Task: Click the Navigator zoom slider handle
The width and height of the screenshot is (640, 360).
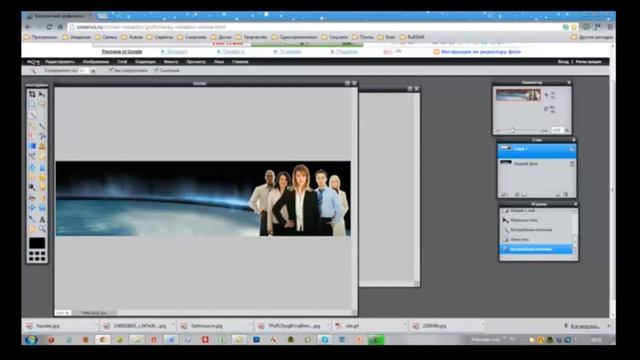Action: pos(513,130)
